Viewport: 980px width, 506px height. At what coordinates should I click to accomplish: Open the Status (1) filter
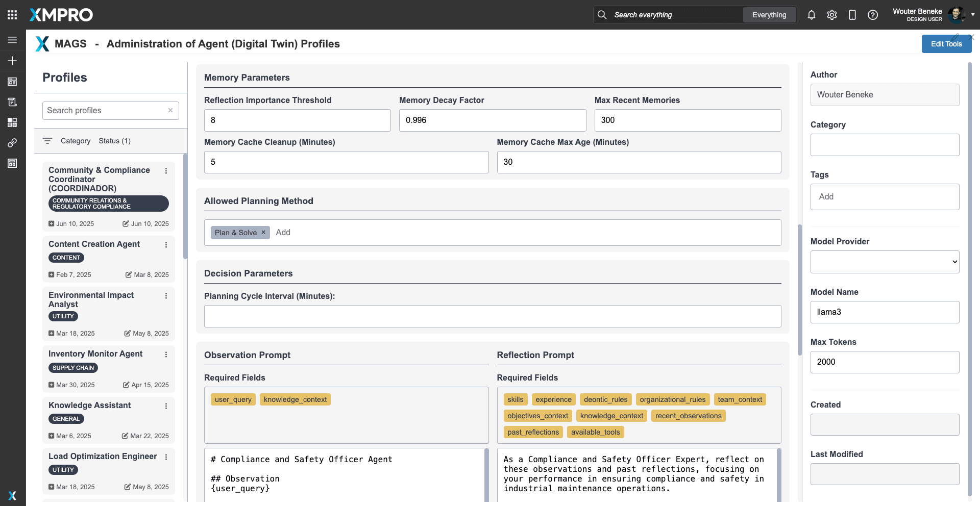tap(114, 141)
